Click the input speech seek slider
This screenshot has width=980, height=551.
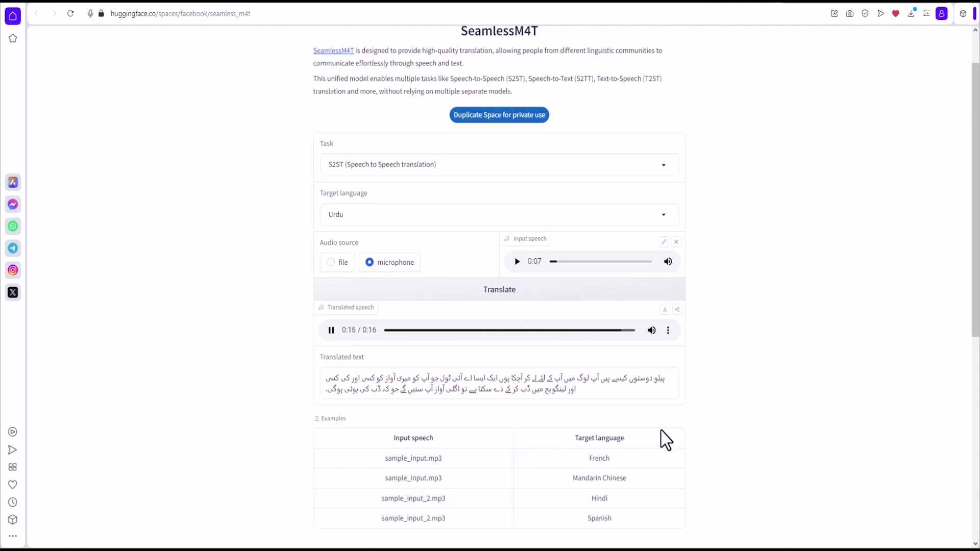coord(601,262)
